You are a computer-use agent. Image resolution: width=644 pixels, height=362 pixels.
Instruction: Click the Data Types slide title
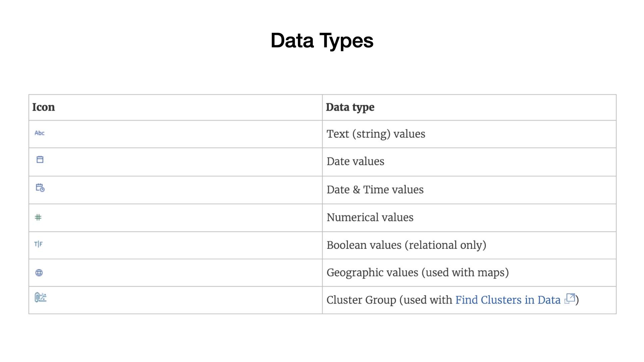[x=322, y=41]
